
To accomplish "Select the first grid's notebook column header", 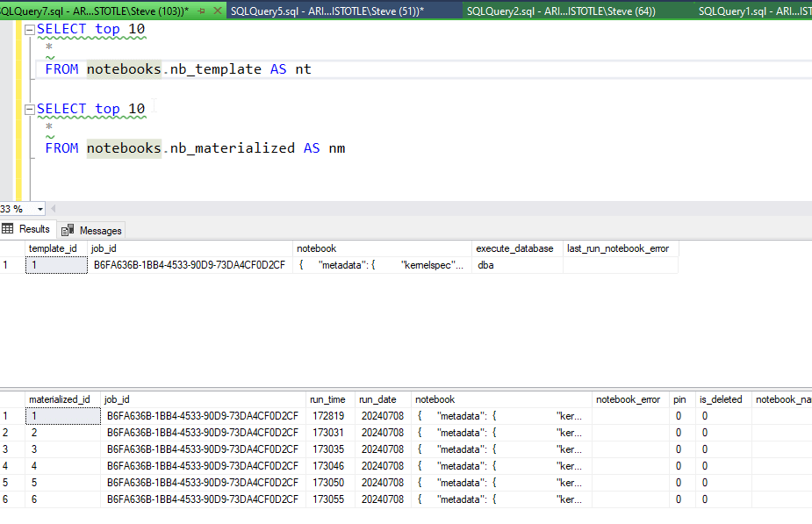I will [x=382, y=248].
